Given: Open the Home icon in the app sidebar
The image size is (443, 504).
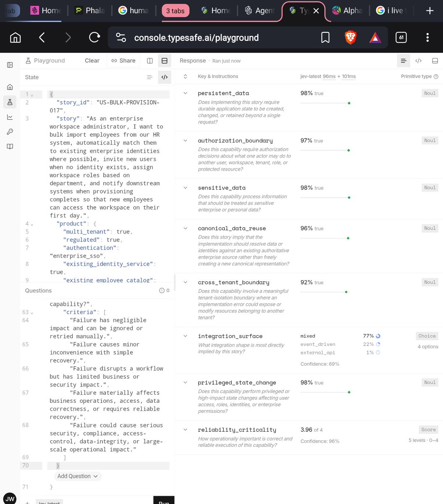Looking at the screenshot, I should [10, 87].
